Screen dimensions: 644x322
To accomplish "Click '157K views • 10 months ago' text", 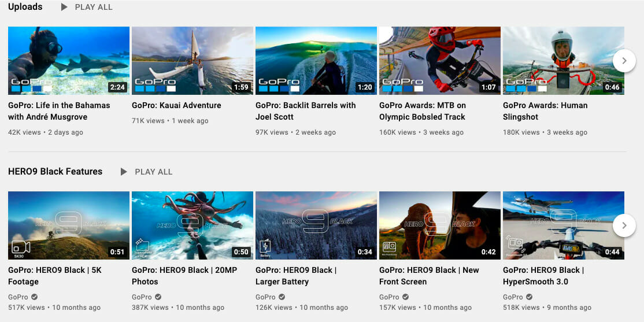I will (x=425, y=307).
